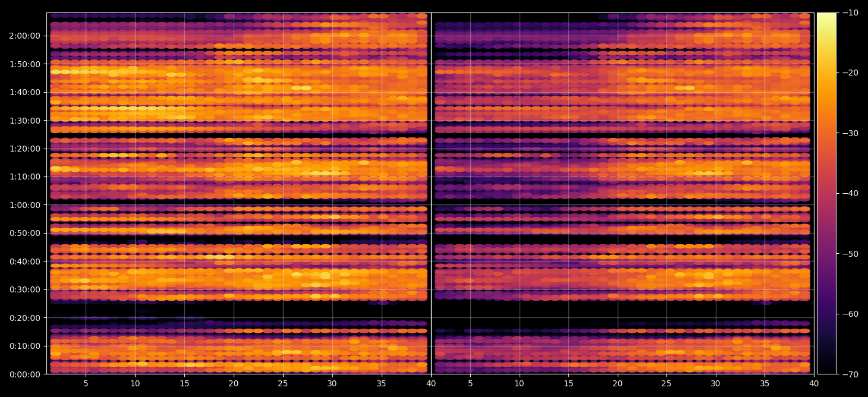Click the 0:10:00 y-axis tick label
This screenshot has height=397, width=868.
24,346
